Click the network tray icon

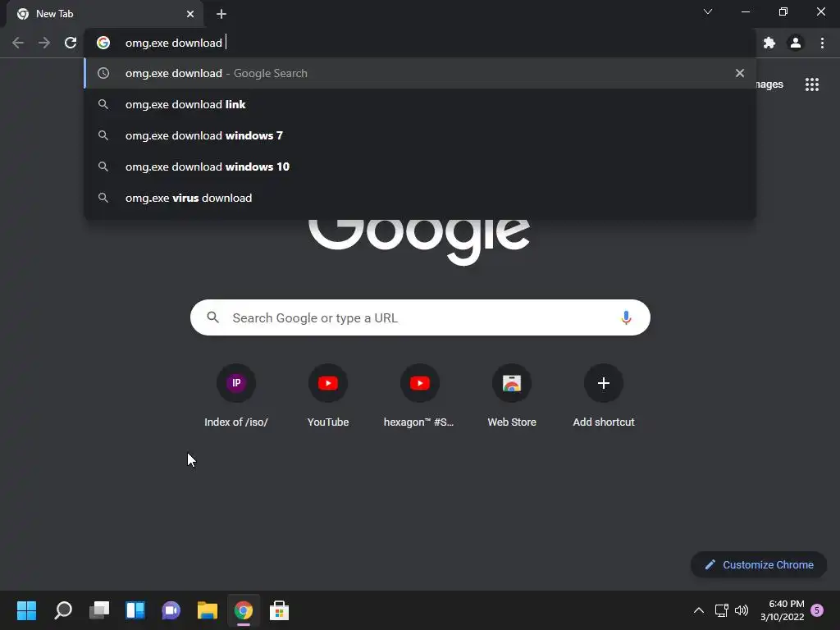pyautogui.click(x=722, y=610)
